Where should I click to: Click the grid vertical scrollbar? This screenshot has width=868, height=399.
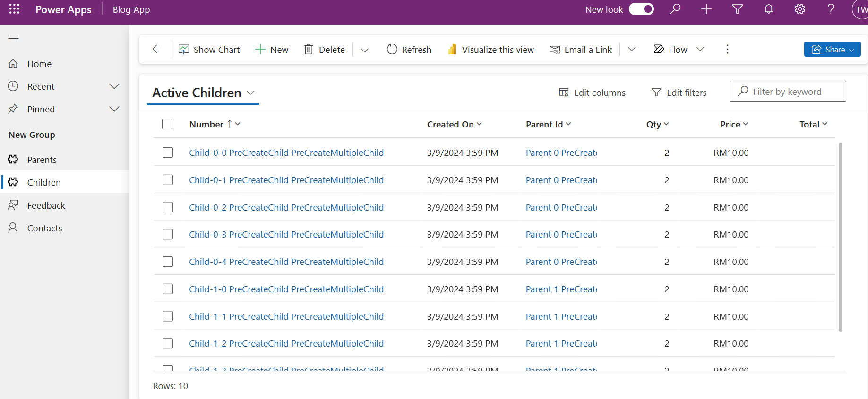840,237
